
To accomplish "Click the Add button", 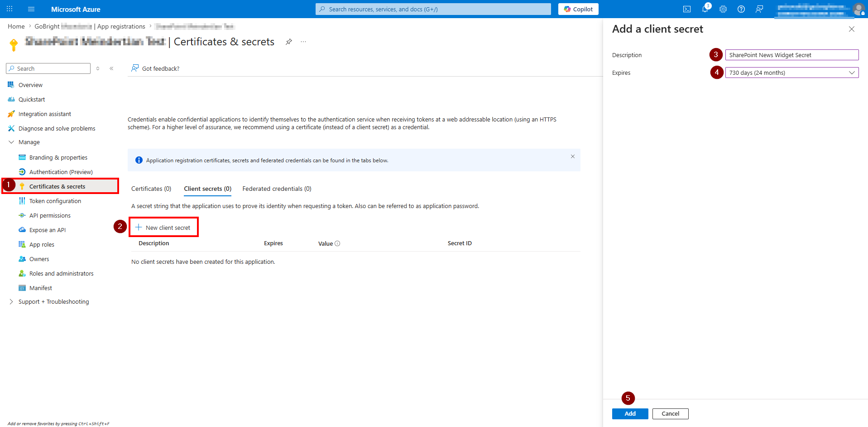I will coord(630,413).
